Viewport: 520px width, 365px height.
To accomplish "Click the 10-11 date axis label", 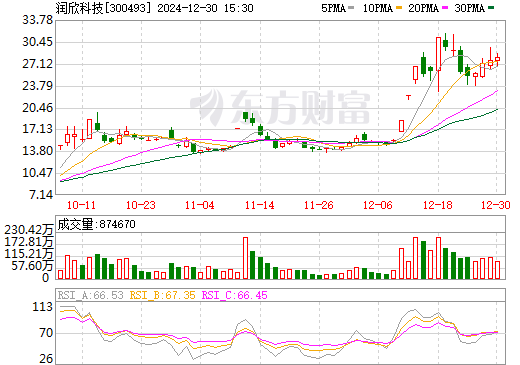I will tap(81, 205).
